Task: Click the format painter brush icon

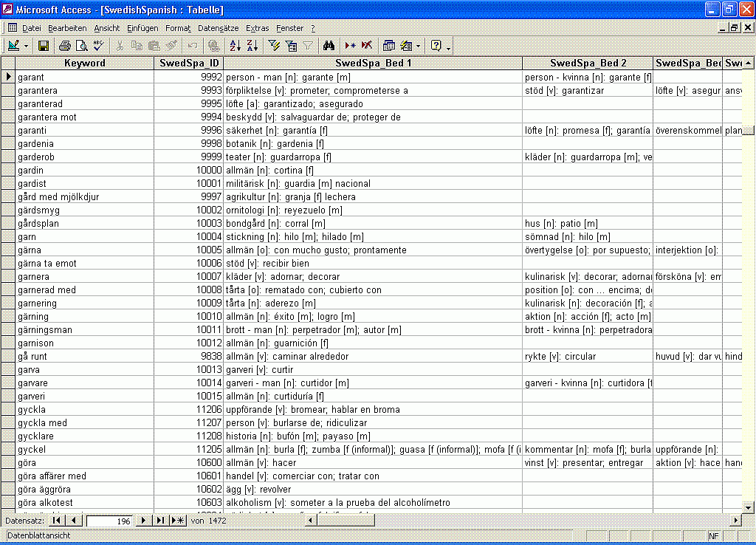Action: (171, 46)
